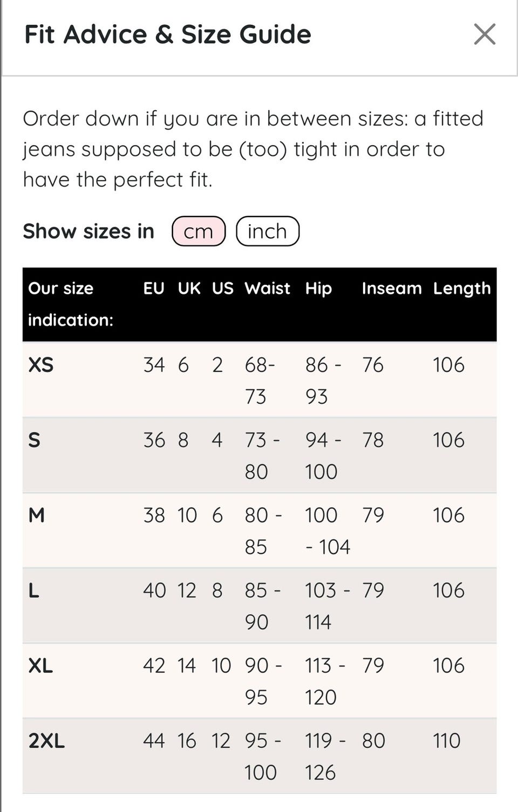Screen dimensions: 518x812
Task: Select the L size row label
Action: [33, 591]
